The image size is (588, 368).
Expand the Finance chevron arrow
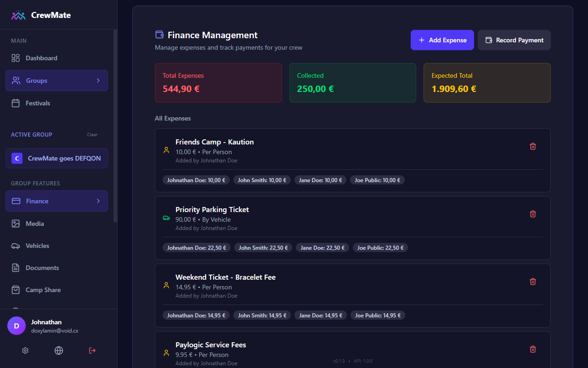pos(98,201)
